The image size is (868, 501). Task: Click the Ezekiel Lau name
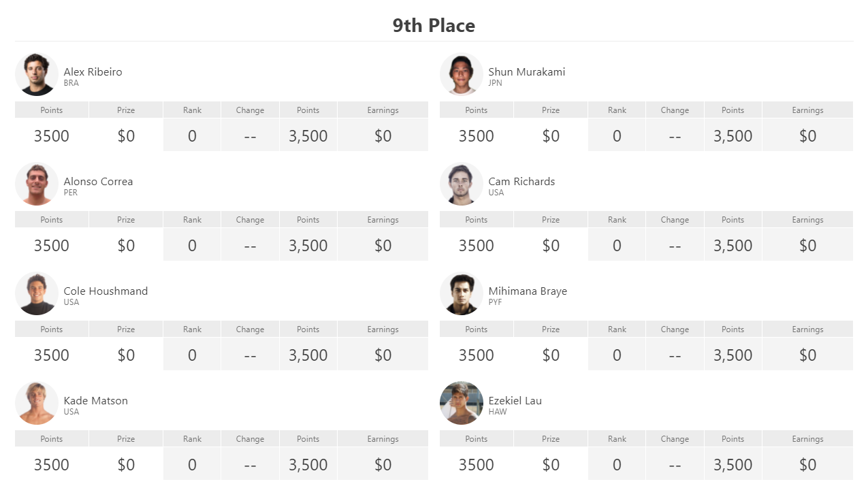[x=515, y=400]
